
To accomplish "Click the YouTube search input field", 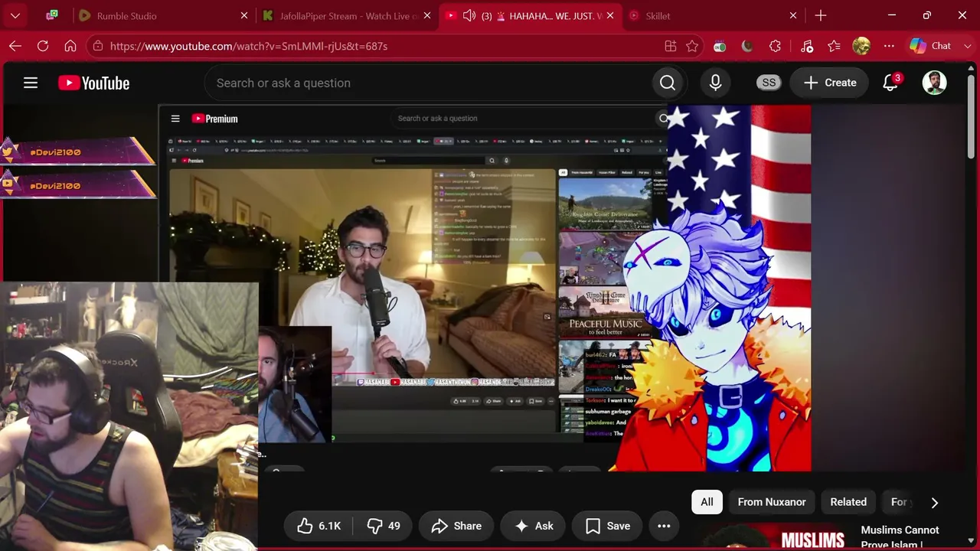I will (x=427, y=83).
